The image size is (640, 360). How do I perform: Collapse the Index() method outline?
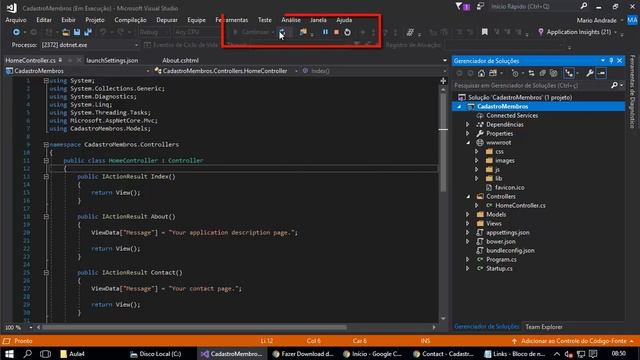coord(46,177)
